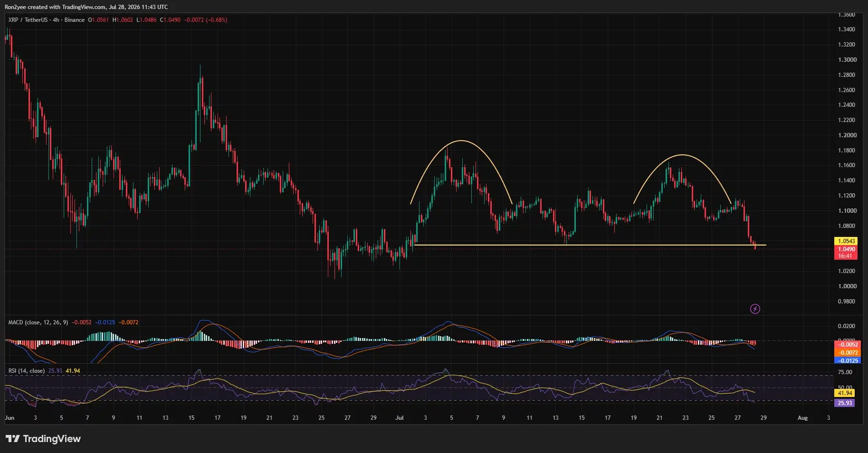Click the blue -0.0125 MACD axis label

click(x=848, y=361)
